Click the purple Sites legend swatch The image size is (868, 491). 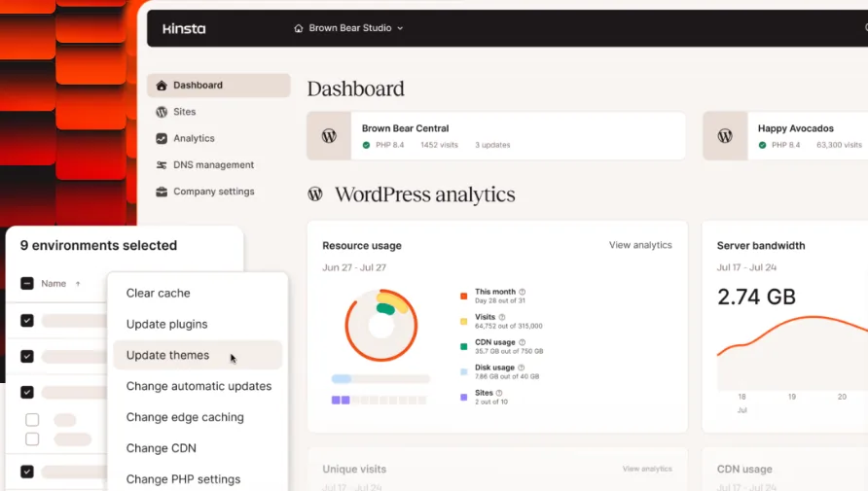coord(464,397)
